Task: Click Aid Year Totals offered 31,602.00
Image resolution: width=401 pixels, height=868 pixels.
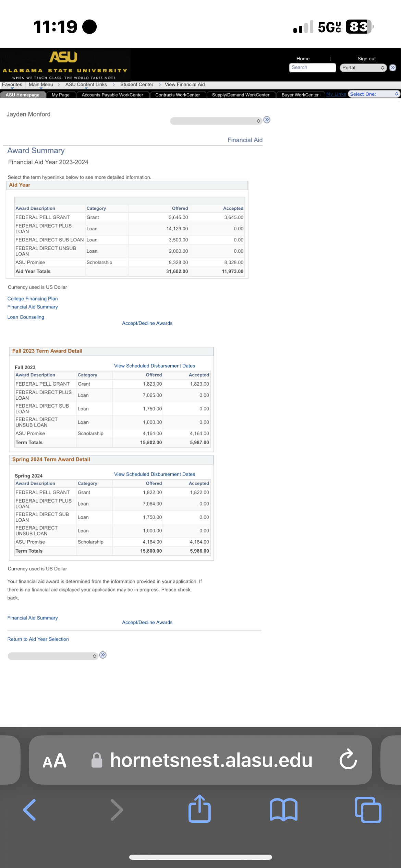Action: [177, 271]
